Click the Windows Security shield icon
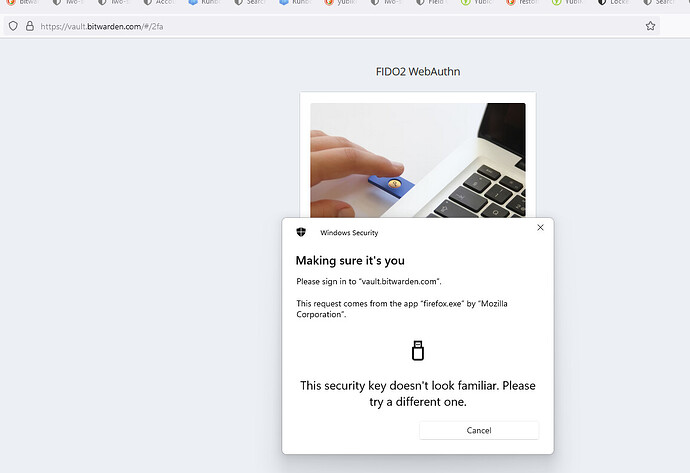 tap(301, 232)
